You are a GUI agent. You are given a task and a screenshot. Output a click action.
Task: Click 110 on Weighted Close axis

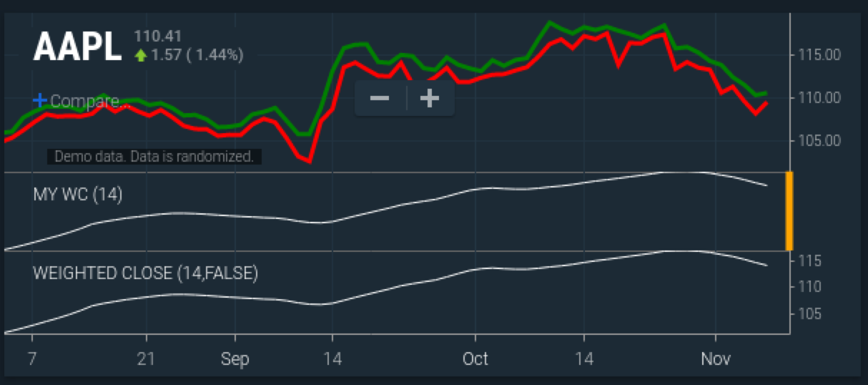click(x=810, y=287)
